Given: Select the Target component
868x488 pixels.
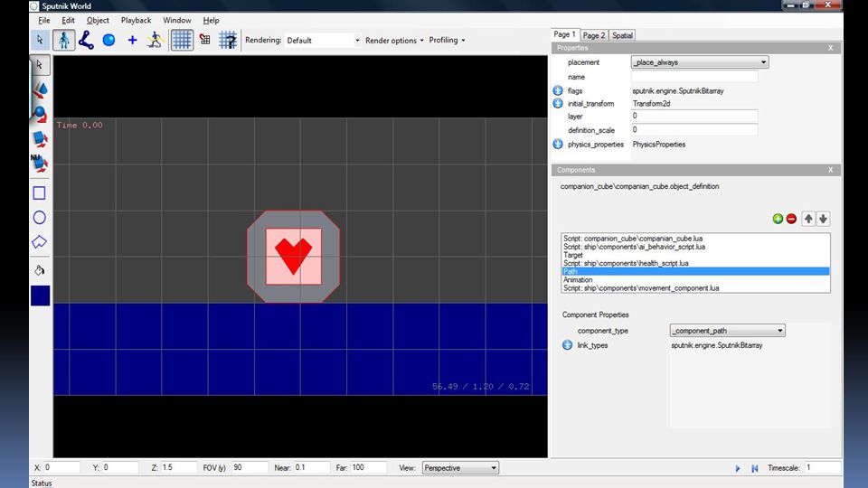Looking at the screenshot, I should pyautogui.click(x=695, y=255).
